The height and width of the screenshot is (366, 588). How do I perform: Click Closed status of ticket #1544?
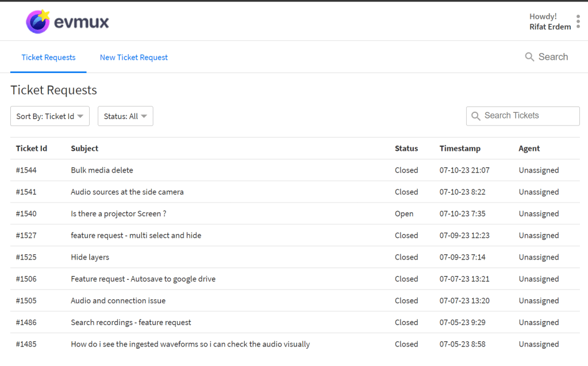406,170
